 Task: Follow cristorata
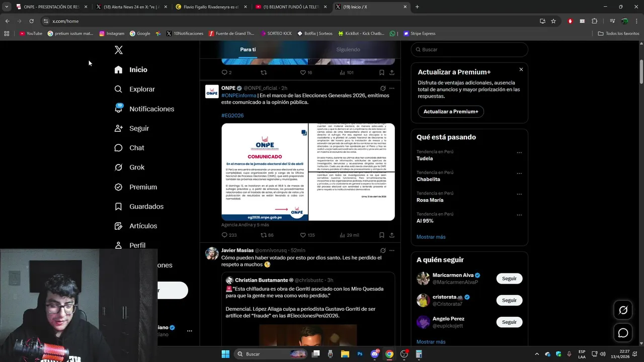coord(509,300)
